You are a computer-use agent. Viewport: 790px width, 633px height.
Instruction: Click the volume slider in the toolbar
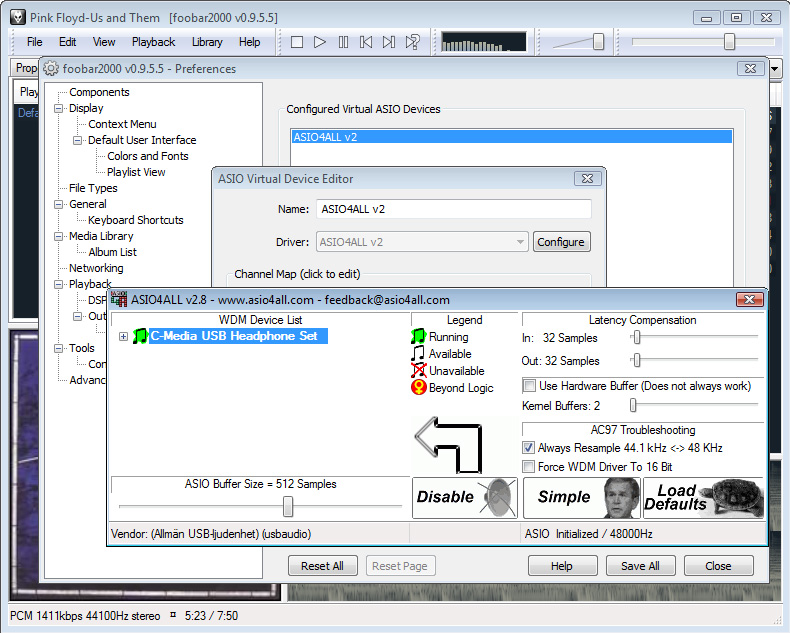pyautogui.click(x=598, y=42)
